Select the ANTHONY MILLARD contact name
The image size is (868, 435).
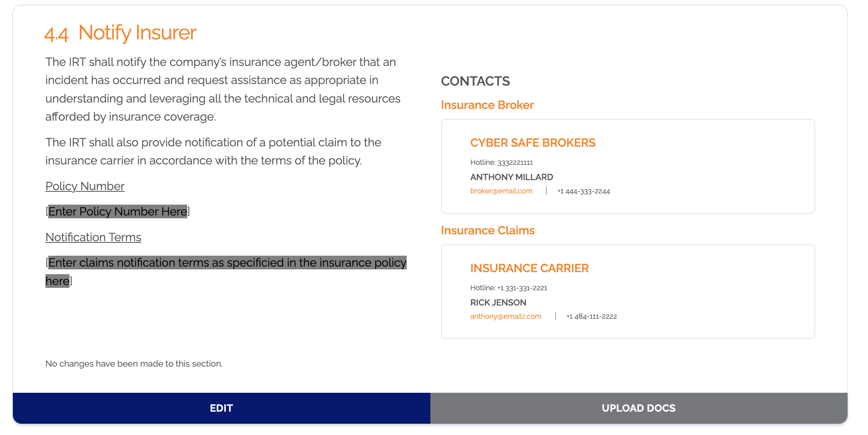coord(512,177)
